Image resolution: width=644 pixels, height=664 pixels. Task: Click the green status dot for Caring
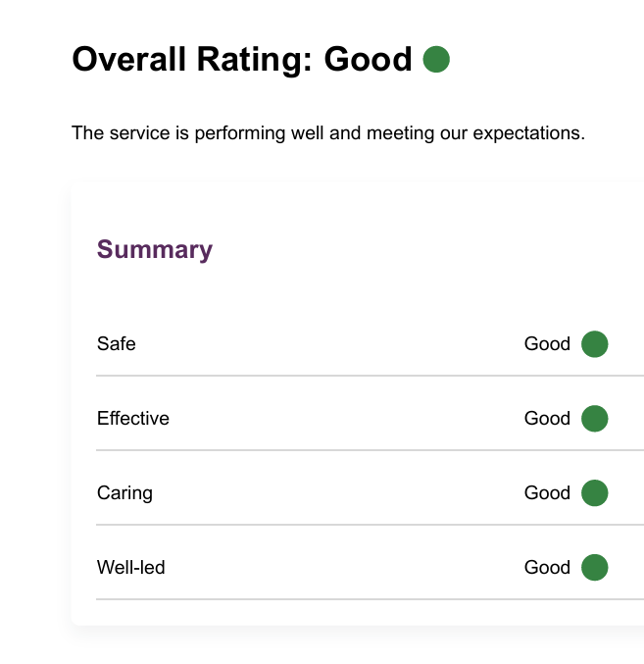[x=594, y=493]
